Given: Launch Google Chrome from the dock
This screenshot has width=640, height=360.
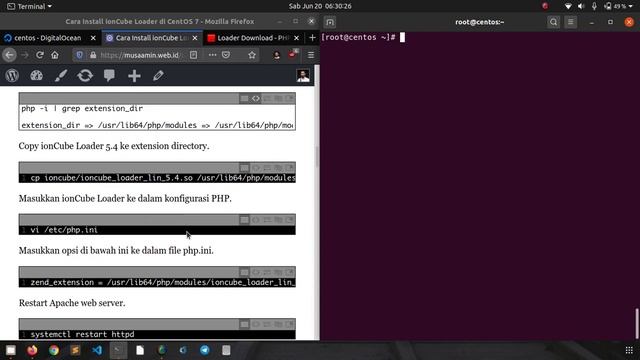Looking at the screenshot, I should [x=54, y=350].
